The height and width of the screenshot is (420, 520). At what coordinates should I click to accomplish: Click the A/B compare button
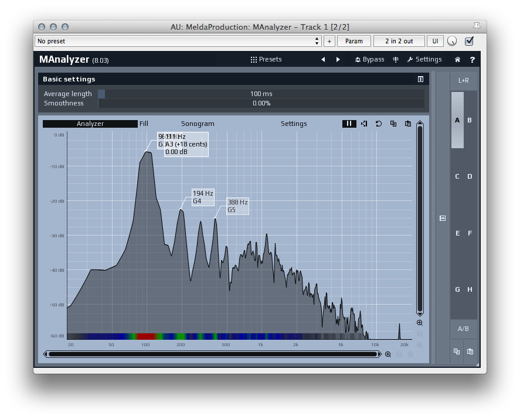pos(463,329)
